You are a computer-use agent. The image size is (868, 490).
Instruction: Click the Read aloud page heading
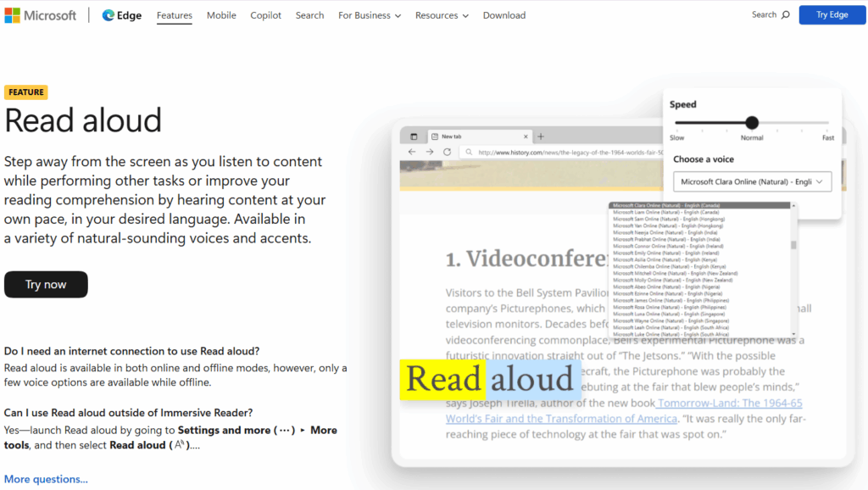[83, 120]
